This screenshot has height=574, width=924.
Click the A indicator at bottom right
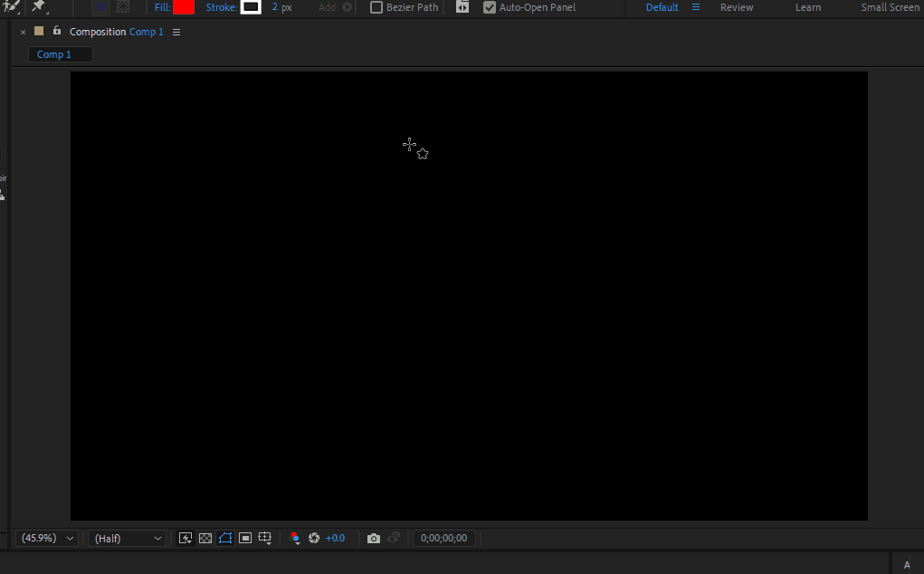(907, 565)
